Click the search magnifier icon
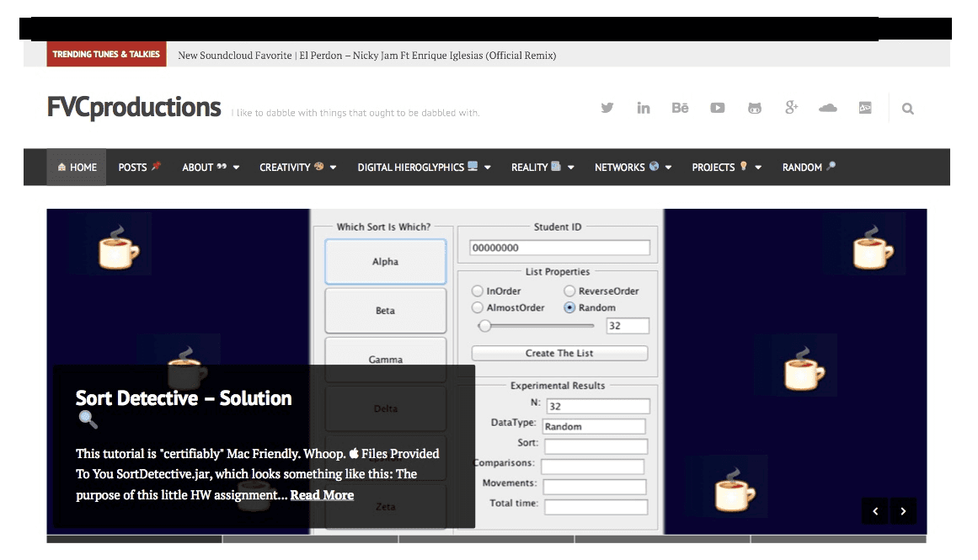 (907, 108)
